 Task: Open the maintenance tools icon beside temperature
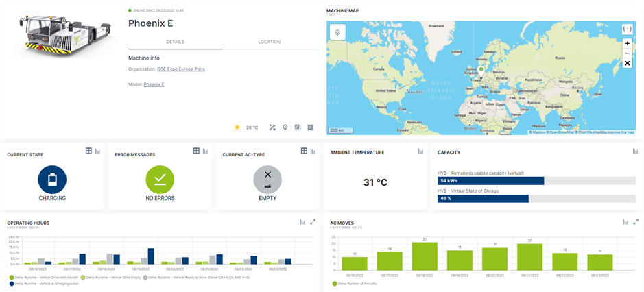(x=272, y=127)
